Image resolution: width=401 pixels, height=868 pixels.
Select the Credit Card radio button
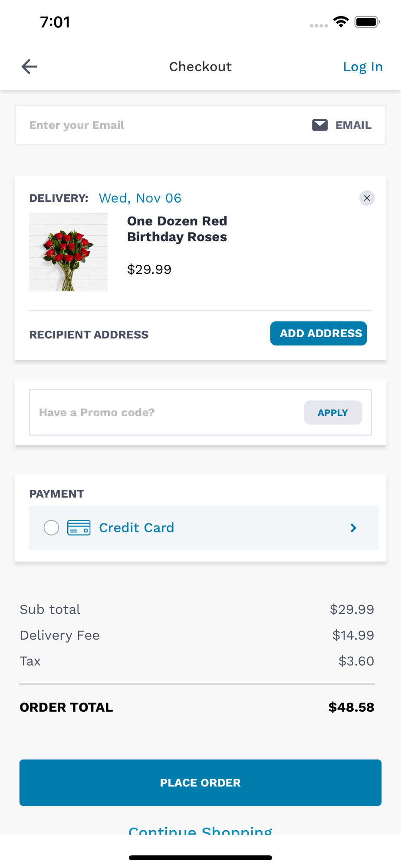pos(51,528)
